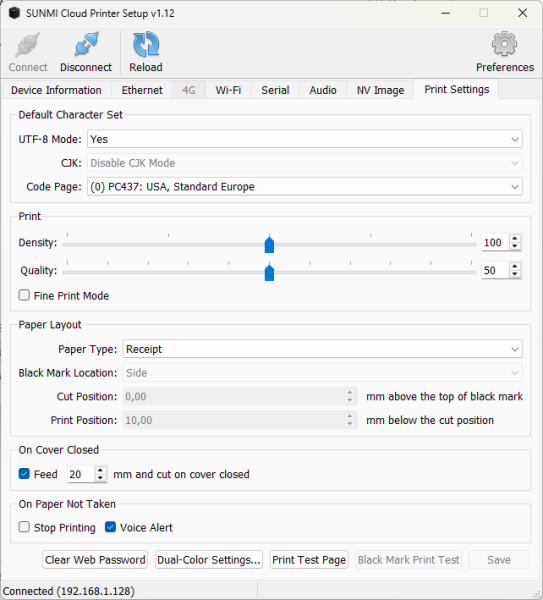Viewport: 543px width, 600px height.
Task: Open Preferences via the gear icon
Action: [x=504, y=44]
